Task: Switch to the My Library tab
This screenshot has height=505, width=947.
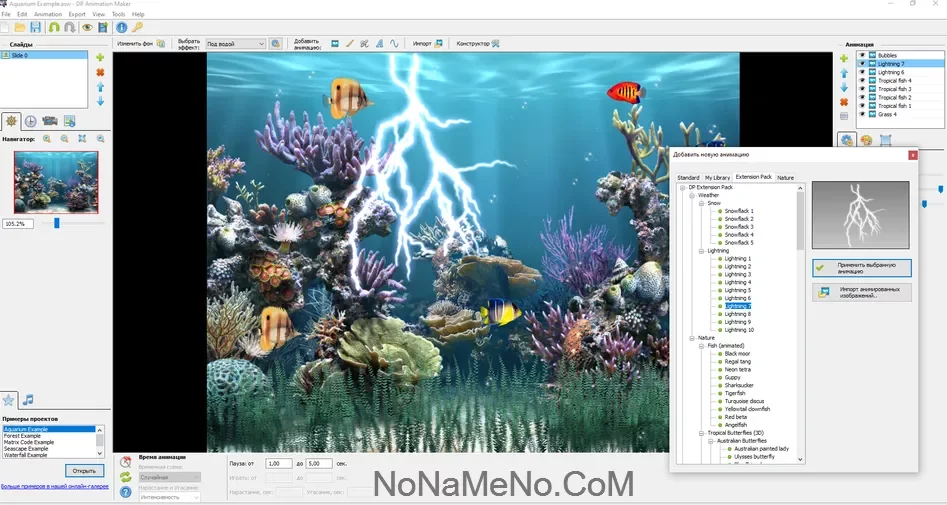Action: pos(717,177)
